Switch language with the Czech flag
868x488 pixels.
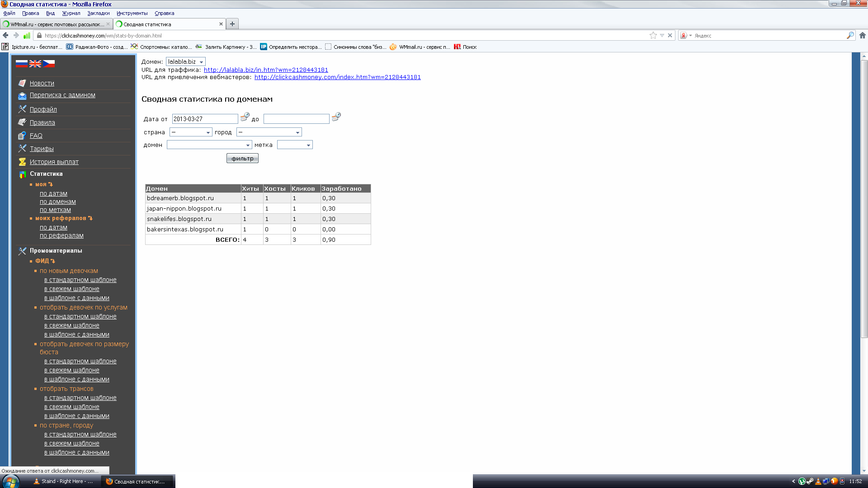[49, 64]
